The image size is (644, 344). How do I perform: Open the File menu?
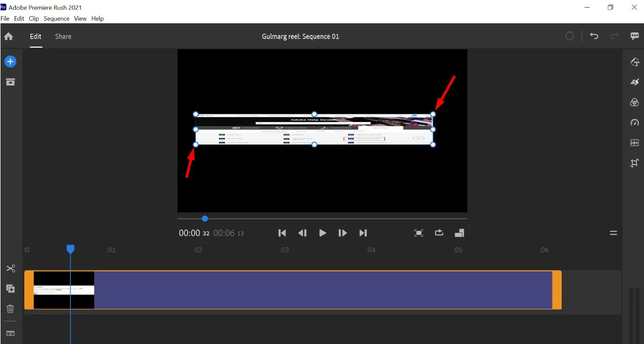(5, 19)
